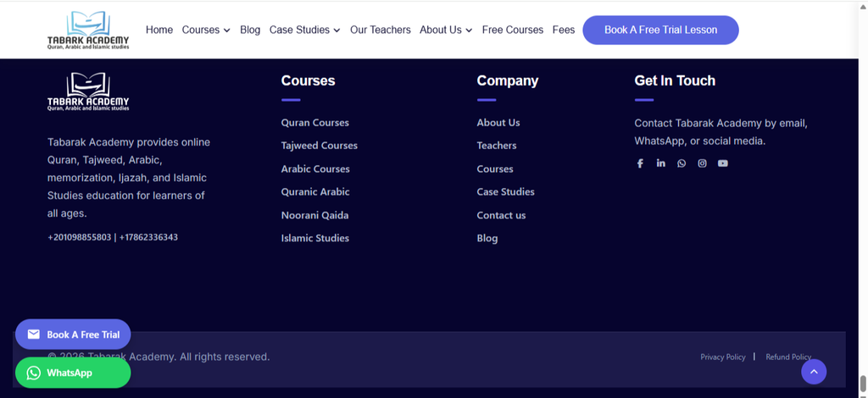Image resolution: width=868 pixels, height=398 pixels.
Task: Click the envelope icon on Book A Free Trial
Action: (34, 334)
